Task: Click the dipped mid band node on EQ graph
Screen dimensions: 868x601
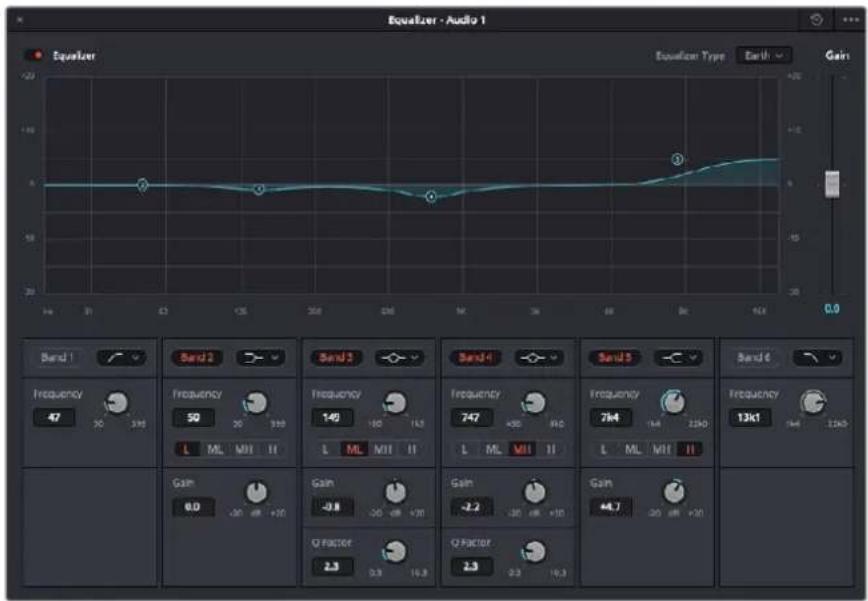Action: click(x=431, y=196)
